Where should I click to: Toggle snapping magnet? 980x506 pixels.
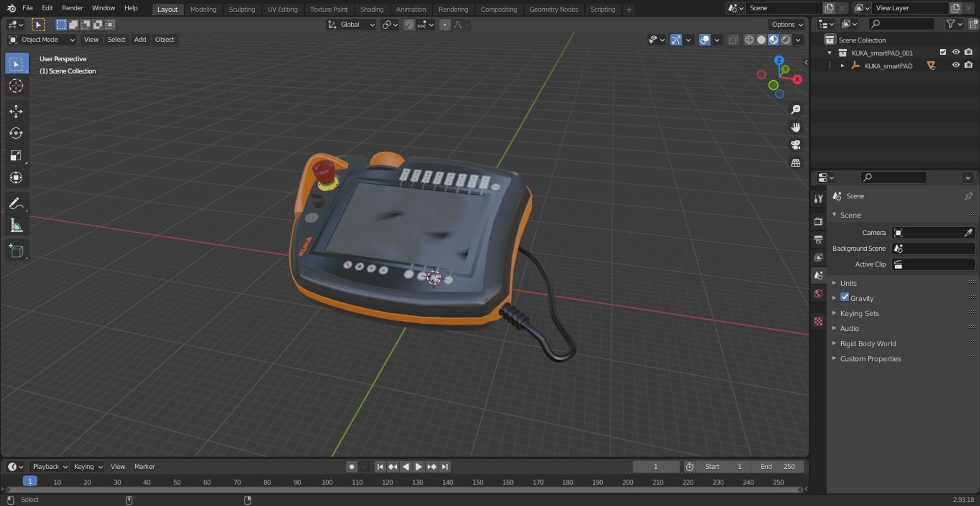pyautogui.click(x=409, y=25)
